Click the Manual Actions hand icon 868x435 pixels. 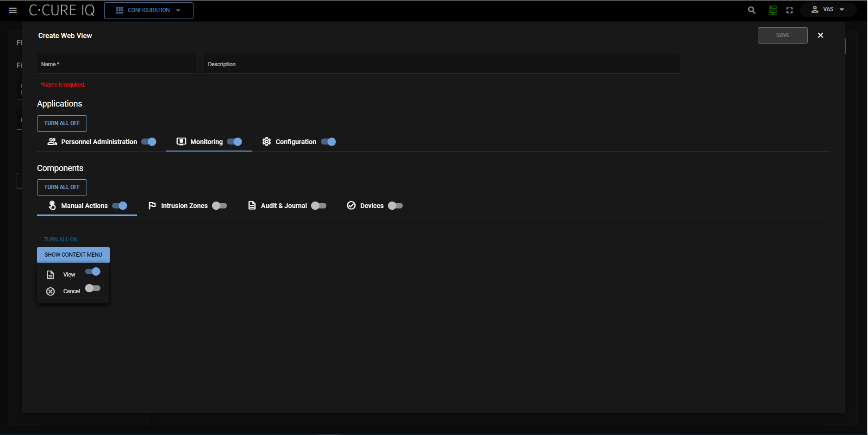coord(52,205)
